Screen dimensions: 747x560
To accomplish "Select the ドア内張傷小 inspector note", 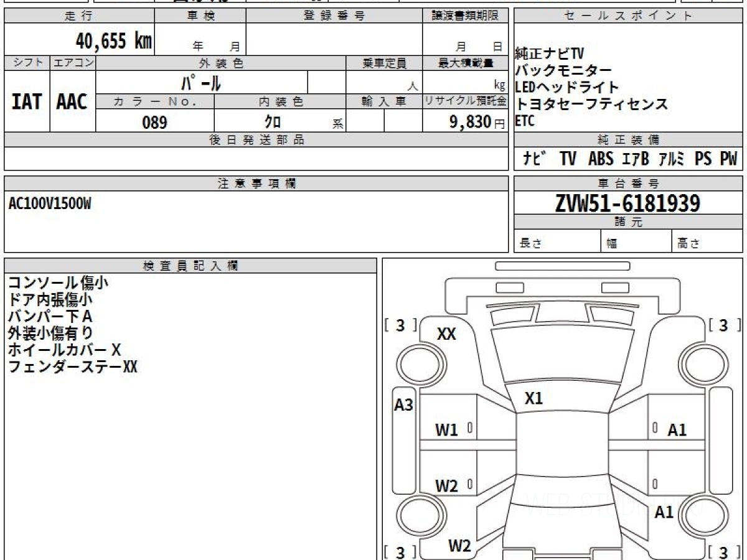I will (50, 300).
